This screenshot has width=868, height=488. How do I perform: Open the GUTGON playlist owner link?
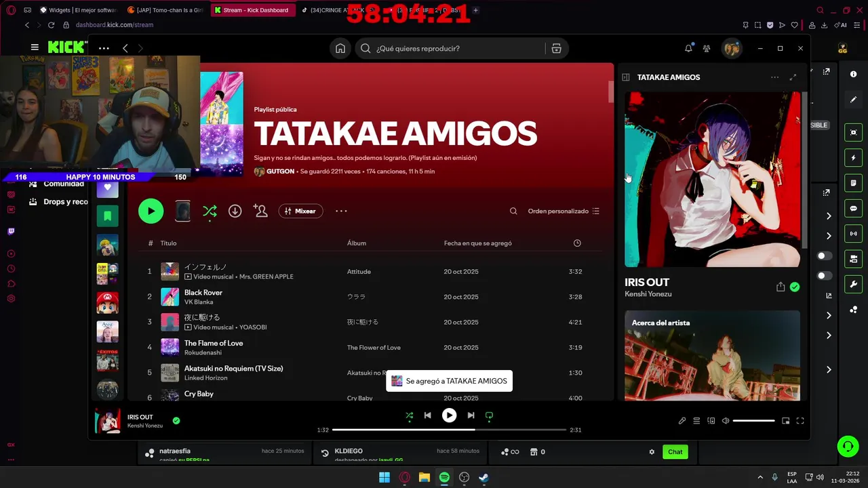[281, 171]
